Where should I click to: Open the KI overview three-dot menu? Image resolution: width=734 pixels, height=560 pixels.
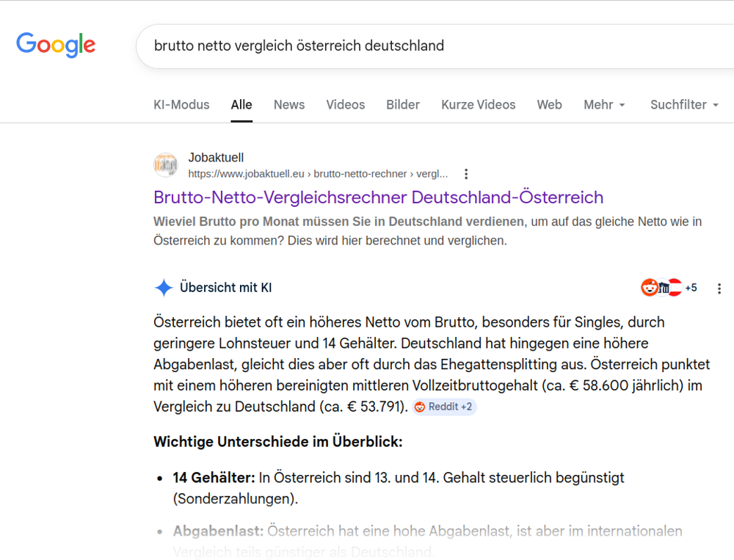(x=719, y=288)
